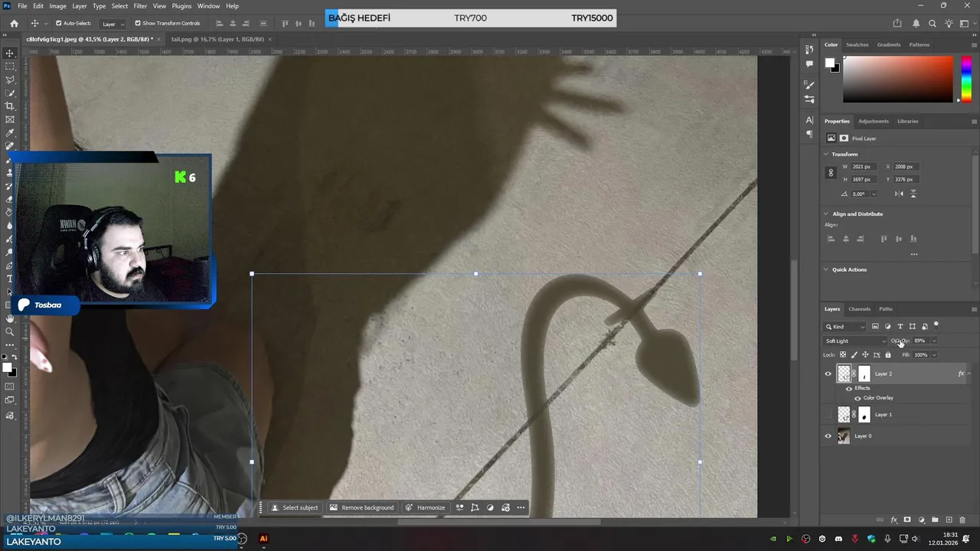
Task: Open the Fill 100% dropdown arrow
Action: pyautogui.click(x=934, y=354)
